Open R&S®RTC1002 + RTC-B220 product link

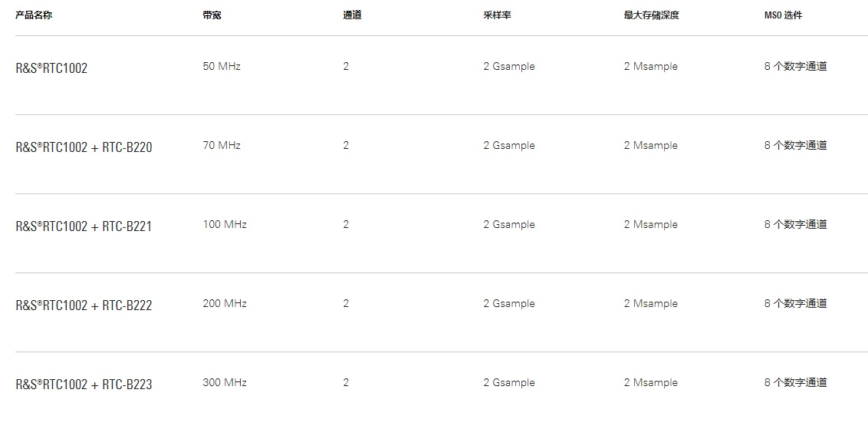(x=84, y=148)
